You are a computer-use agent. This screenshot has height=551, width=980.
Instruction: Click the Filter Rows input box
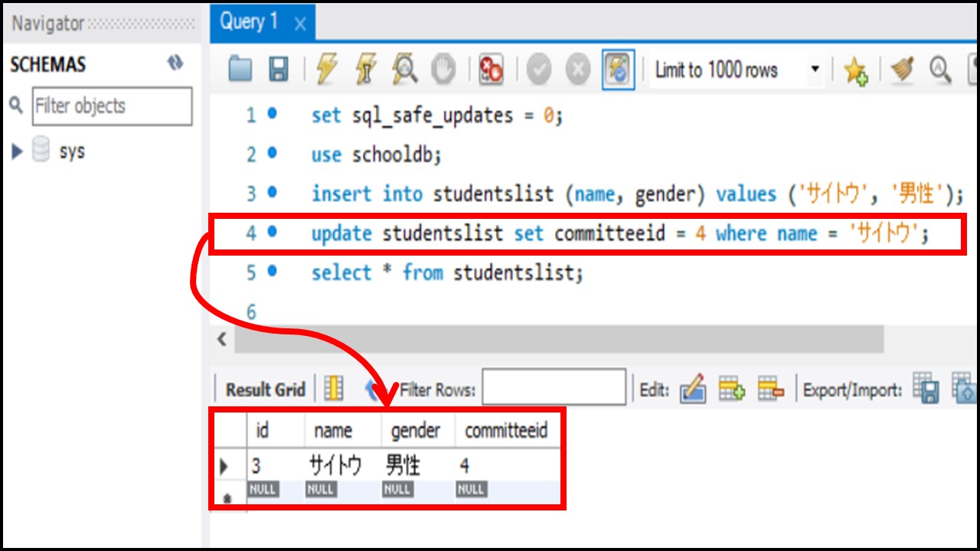pyautogui.click(x=554, y=388)
